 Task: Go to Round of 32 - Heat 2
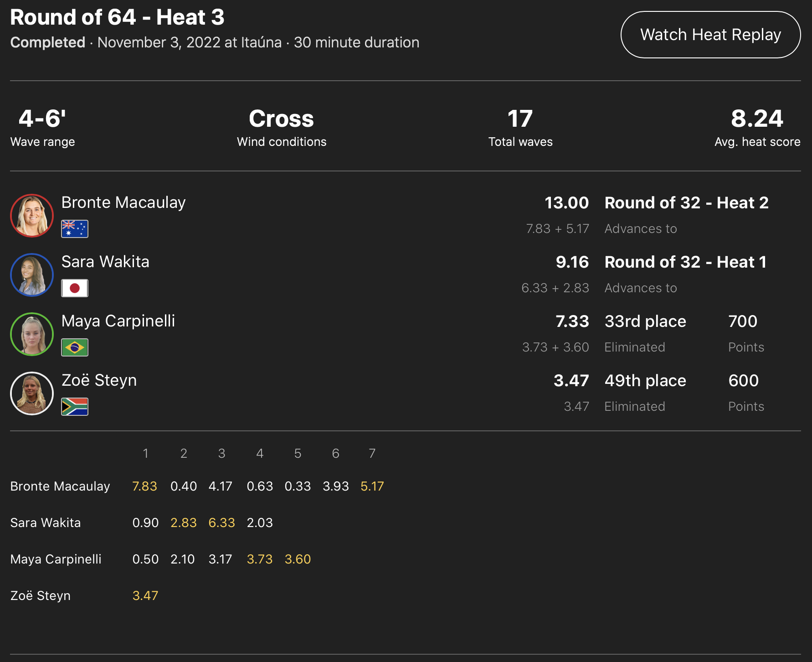pyautogui.click(x=686, y=203)
